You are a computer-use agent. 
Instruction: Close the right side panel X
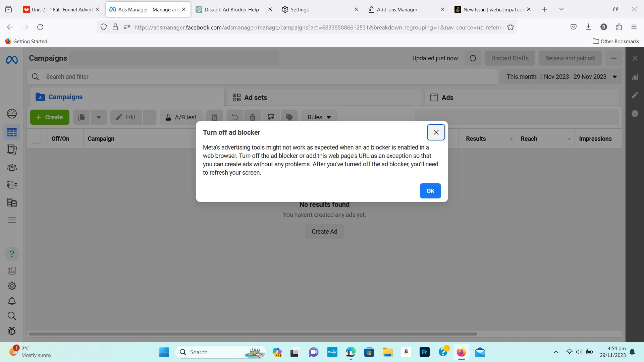[x=635, y=58]
